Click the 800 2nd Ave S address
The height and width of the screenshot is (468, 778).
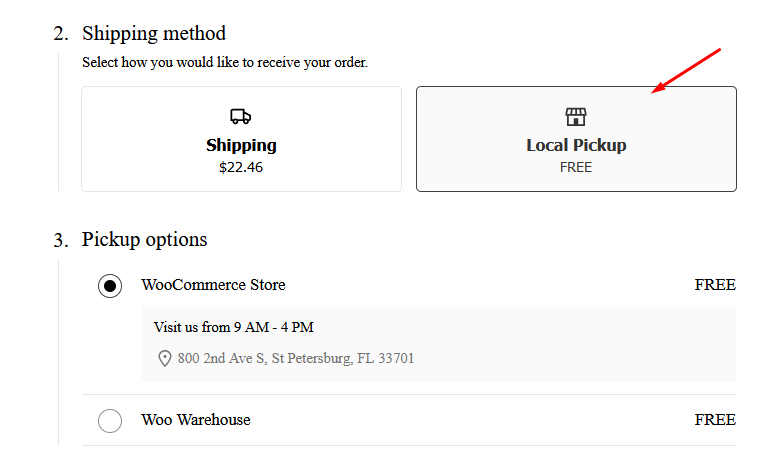(296, 358)
